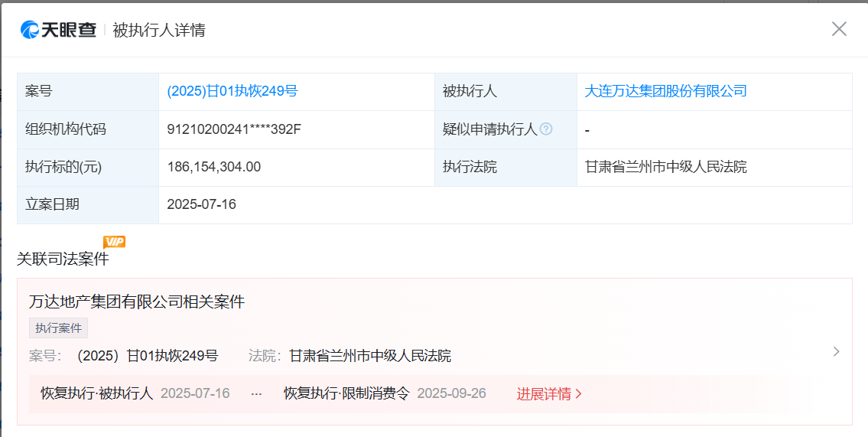The image size is (868, 437).
Task: Click 恢复执行·被执行人 timeline entry
Action: tap(97, 394)
